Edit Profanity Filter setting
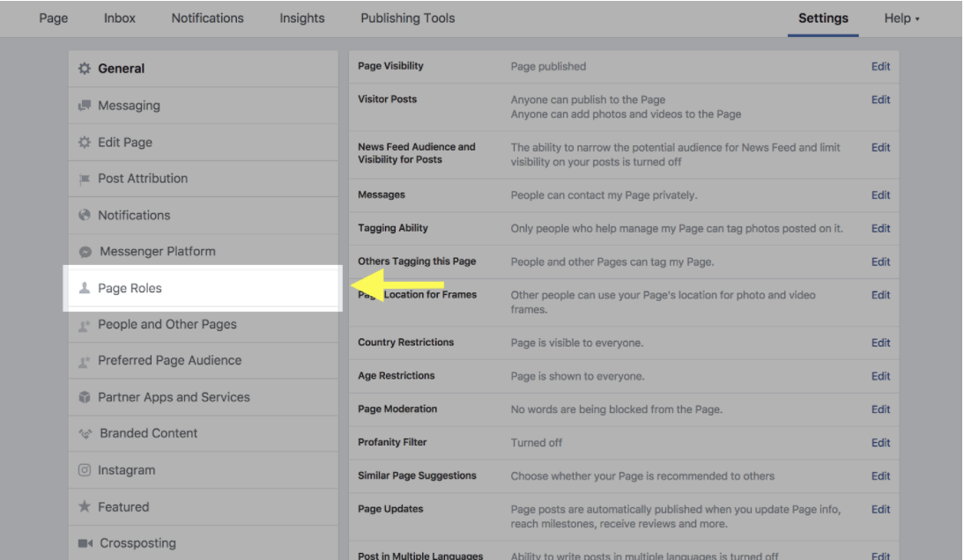The width and height of the screenshot is (964, 560). pos(880,443)
